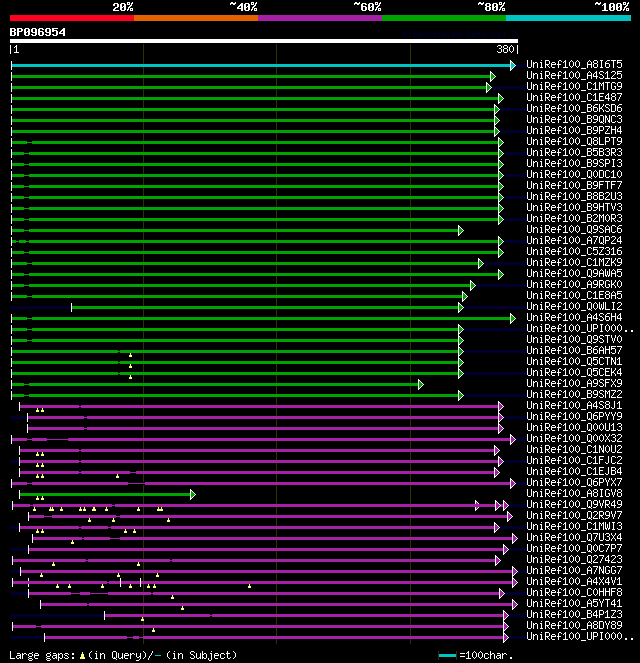Select the UniRef100_Q6PYX7 label
Image resolution: width=640 pixels, height=663 pixels.
[574, 482]
